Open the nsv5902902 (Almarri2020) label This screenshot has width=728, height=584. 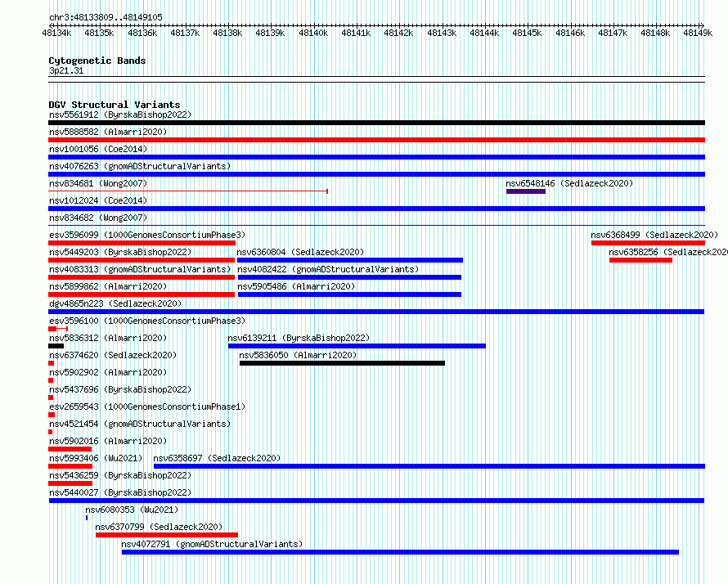click(108, 372)
